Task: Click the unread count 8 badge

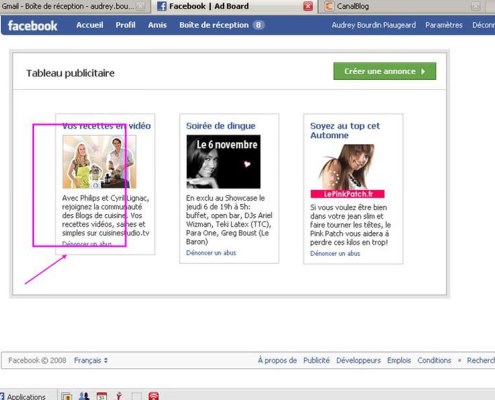Action: pos(258,25)
